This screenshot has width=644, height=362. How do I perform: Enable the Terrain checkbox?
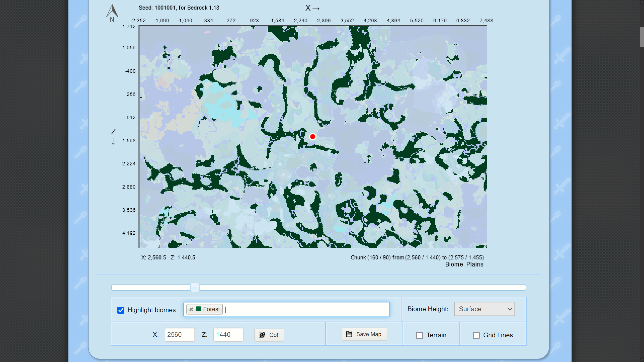point(419,335)
